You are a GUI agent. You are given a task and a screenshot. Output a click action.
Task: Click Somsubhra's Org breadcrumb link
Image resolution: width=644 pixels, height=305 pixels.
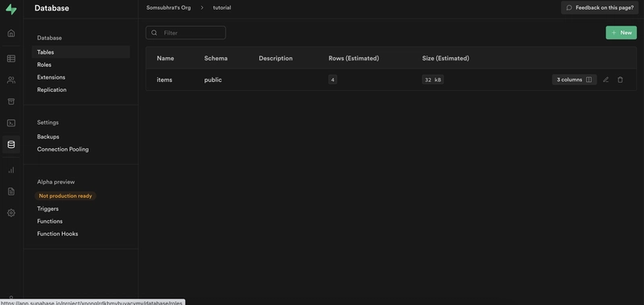click(168, 8)
